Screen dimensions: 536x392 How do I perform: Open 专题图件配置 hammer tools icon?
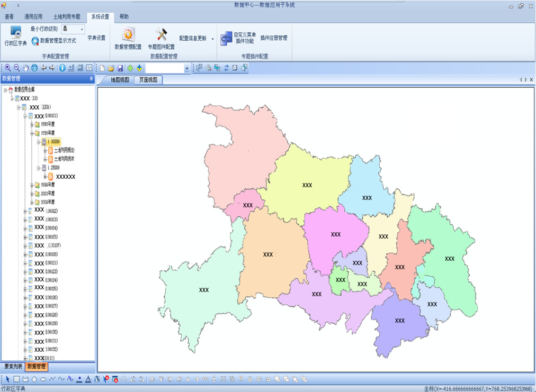click(161, 35)
